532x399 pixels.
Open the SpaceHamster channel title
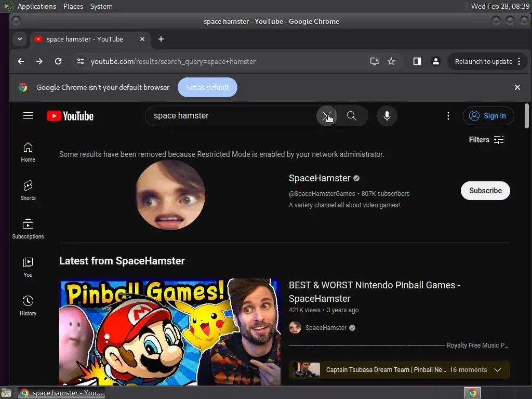[x=320, y=178]
